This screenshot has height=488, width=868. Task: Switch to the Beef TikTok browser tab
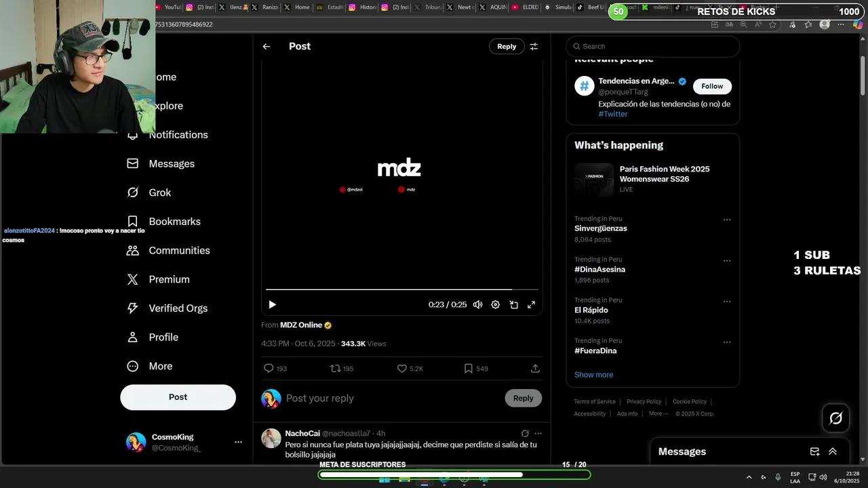click(x=591, y=7)
